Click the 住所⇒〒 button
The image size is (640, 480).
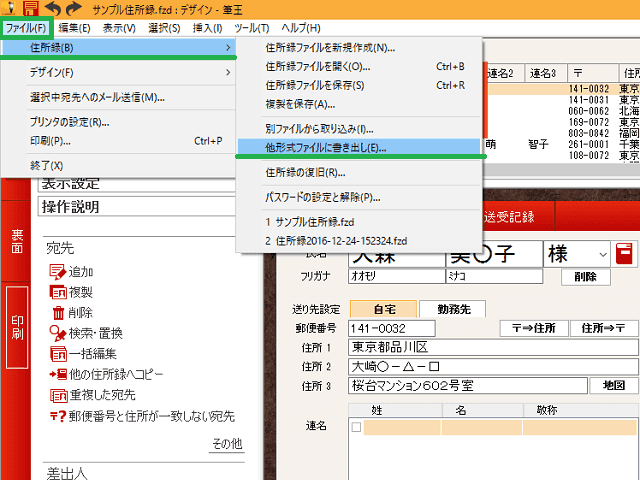[603, 328]
